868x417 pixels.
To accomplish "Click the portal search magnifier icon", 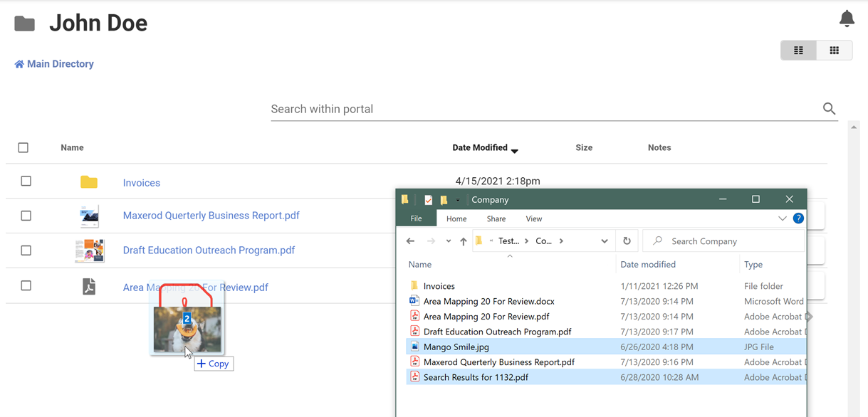I will (829, 109).
